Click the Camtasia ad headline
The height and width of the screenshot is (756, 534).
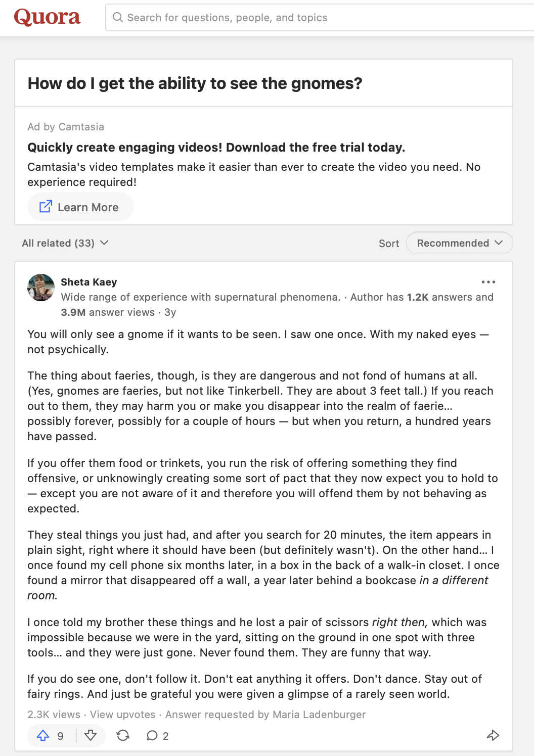pos(216,148)
